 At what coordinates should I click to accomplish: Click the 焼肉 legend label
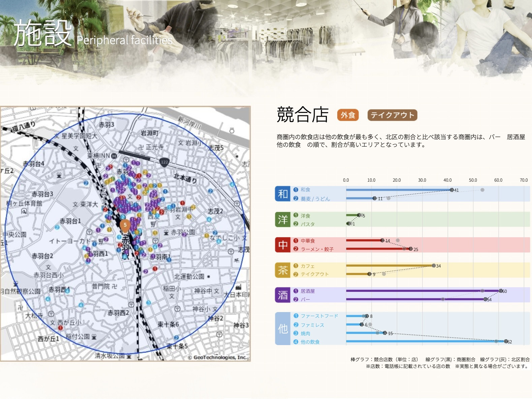pos(305,333)
